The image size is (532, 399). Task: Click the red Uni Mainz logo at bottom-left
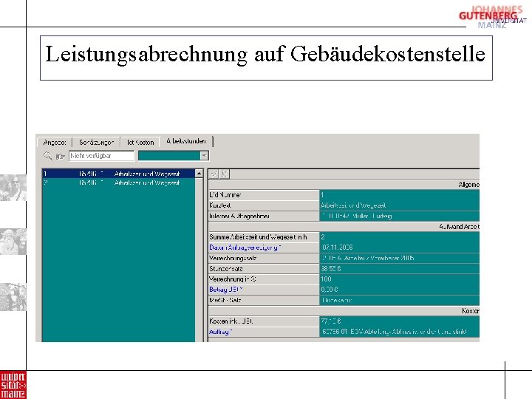tap(13, 385)
